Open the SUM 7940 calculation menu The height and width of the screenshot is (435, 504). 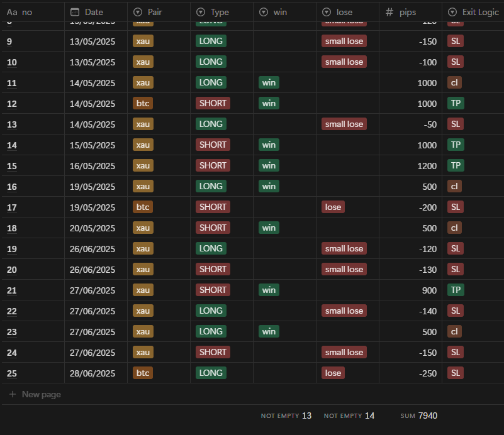[418, 416]
